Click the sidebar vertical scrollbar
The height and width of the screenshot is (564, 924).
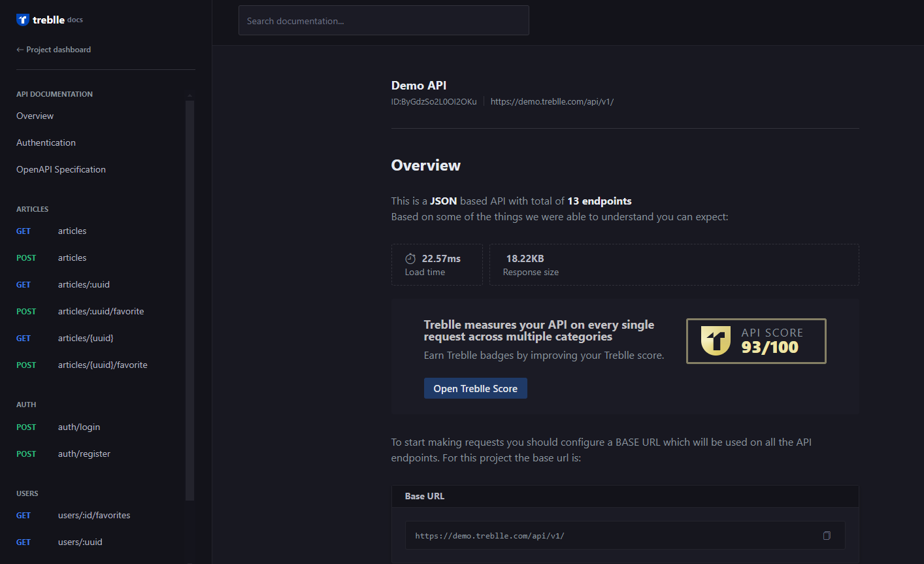[190, 300]
